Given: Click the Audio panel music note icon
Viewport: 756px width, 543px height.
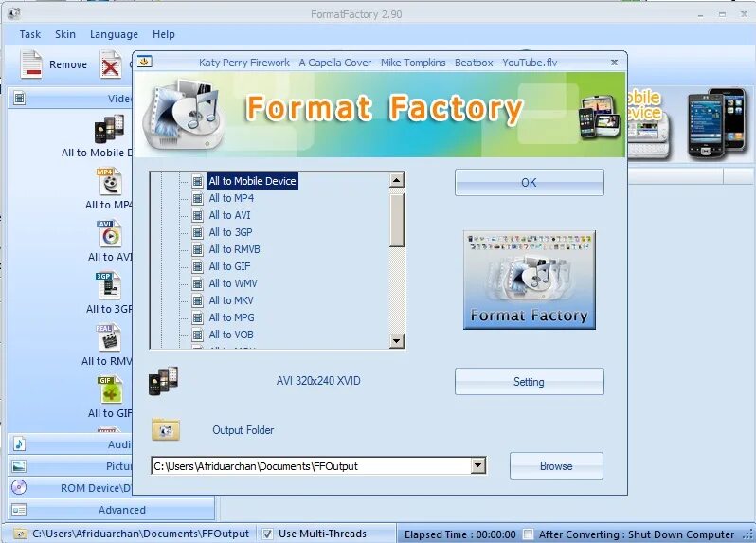Looking at the screenshot, I should pyautogui.click(x=19, y=443).
